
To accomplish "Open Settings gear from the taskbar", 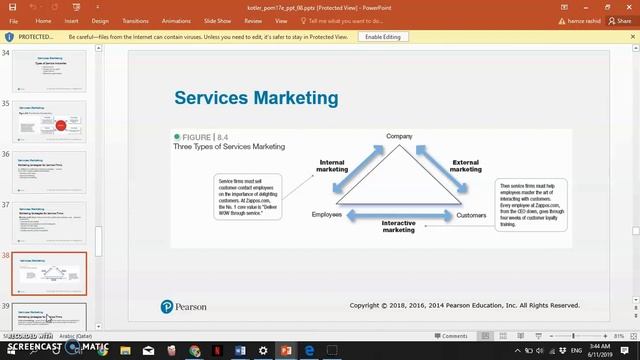I will (x=263, y=350).
